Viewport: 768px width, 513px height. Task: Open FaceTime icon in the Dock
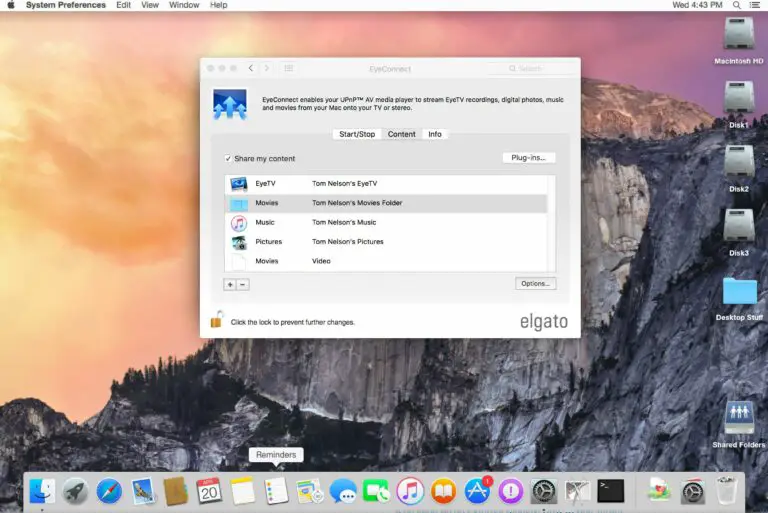(376, 491)
